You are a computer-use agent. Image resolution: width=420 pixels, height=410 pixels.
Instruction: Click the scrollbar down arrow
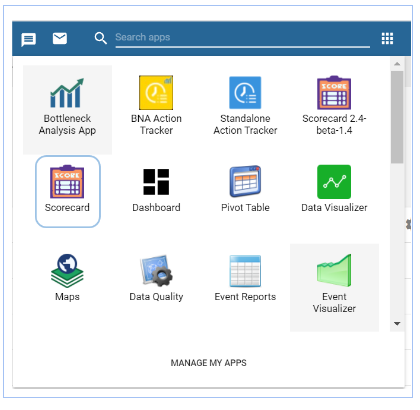point(397,324)
